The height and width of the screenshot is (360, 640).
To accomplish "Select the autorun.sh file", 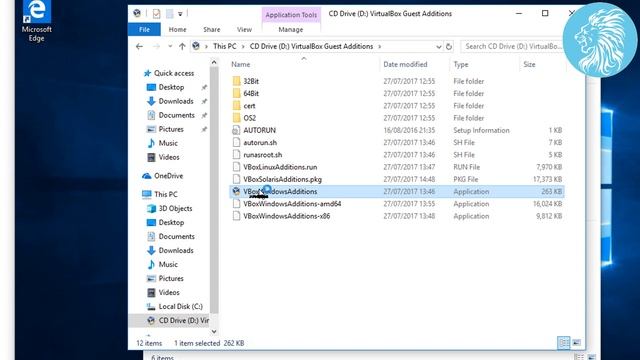I will click(x=260, y=142).
